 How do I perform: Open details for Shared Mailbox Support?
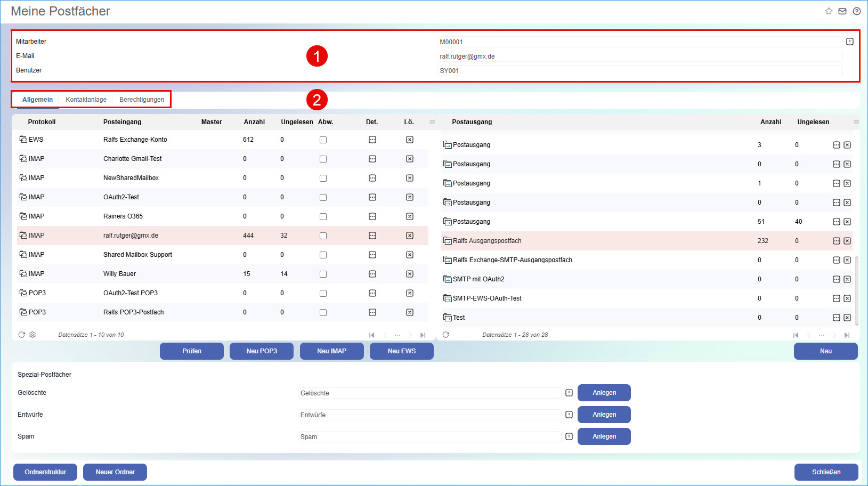(x=372, y=255)
